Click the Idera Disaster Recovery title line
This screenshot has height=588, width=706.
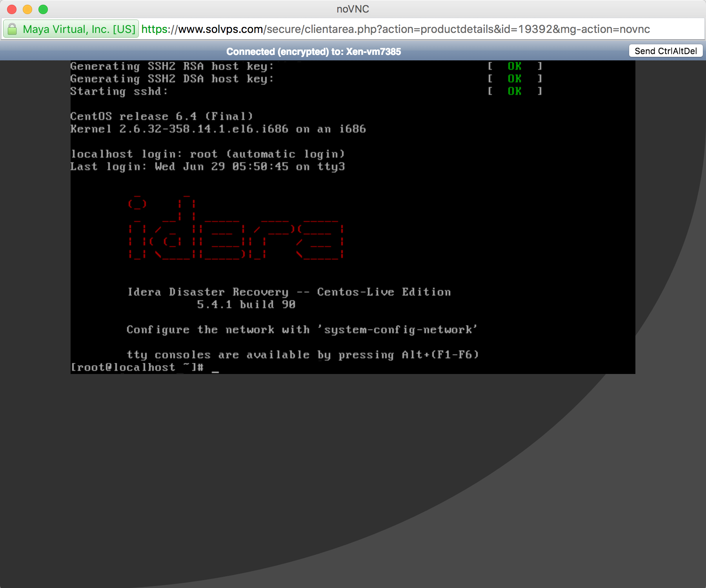pyautogui.click(x=289, y=292)
